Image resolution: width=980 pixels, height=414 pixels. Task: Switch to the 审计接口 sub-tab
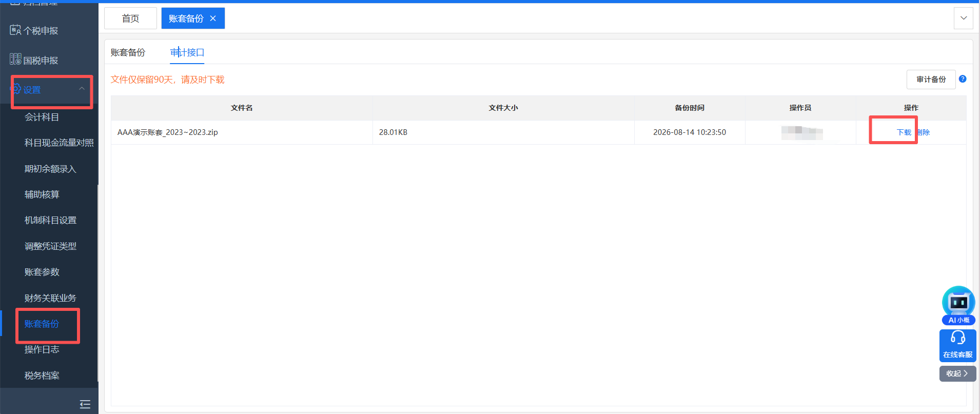(x=187, y=52)
